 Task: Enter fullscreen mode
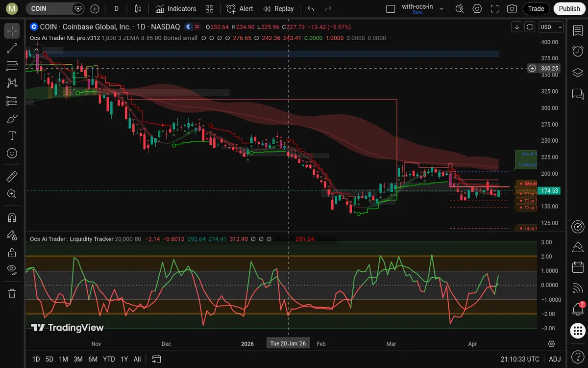point(495,9)
